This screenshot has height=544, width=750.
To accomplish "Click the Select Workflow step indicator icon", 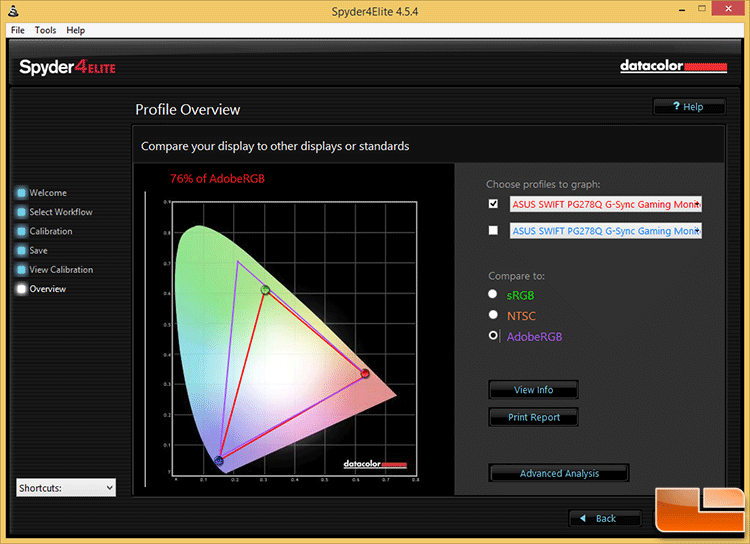I will point(21,212).
